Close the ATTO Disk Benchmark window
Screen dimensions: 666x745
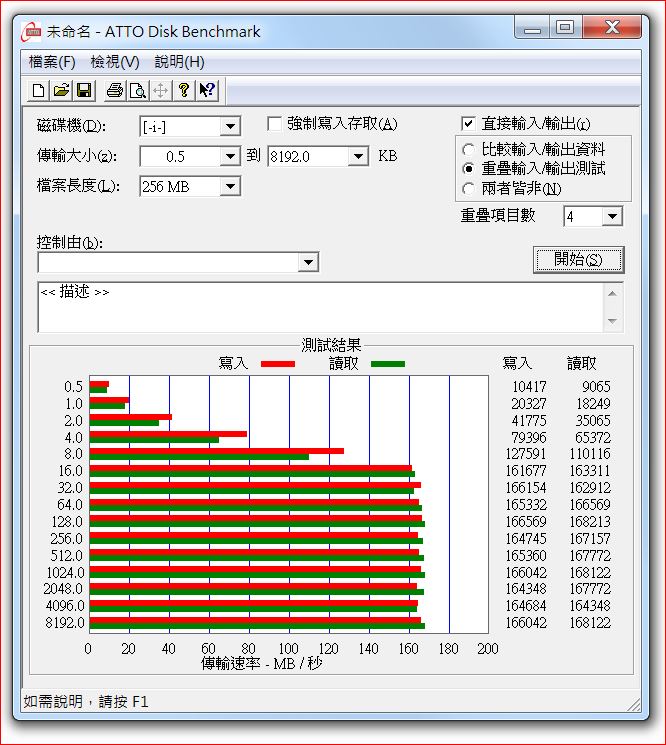[612, 28]
